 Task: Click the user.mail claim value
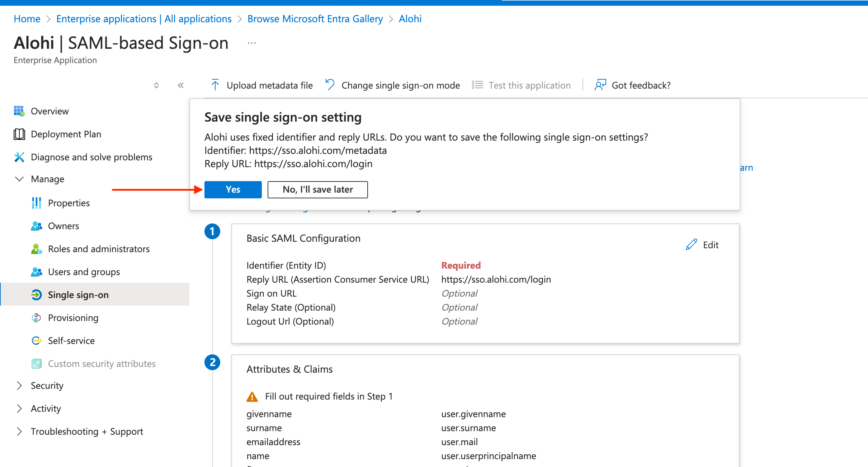[x=459, y=442]
